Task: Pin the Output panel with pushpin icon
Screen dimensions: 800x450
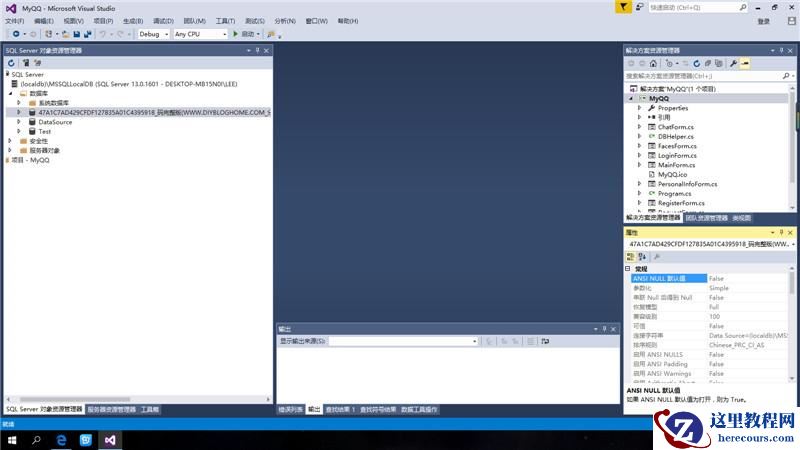Action: [x=605, y=329]
